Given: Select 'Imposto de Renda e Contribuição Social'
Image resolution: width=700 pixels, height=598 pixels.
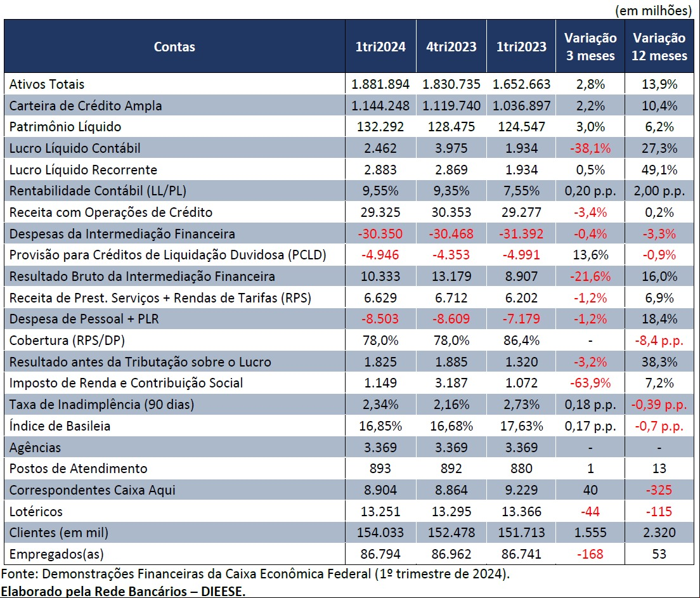Looking at the screenshot, I should pos(126,383).
